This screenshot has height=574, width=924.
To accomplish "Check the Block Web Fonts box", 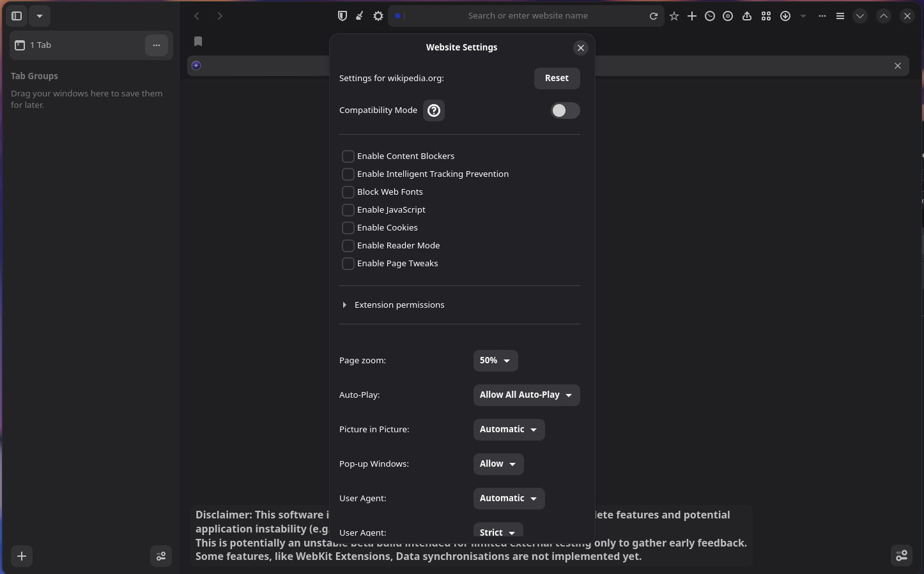I will pos(348,192).
